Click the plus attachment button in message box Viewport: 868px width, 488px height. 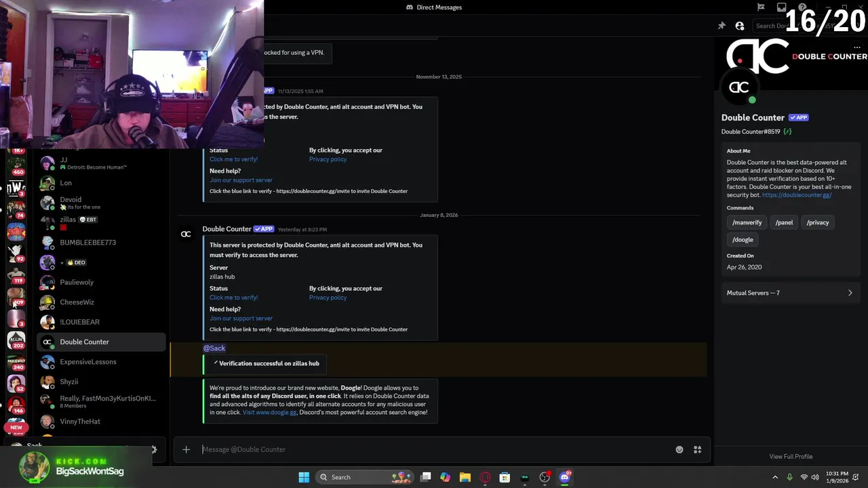[x=186, y=449]
